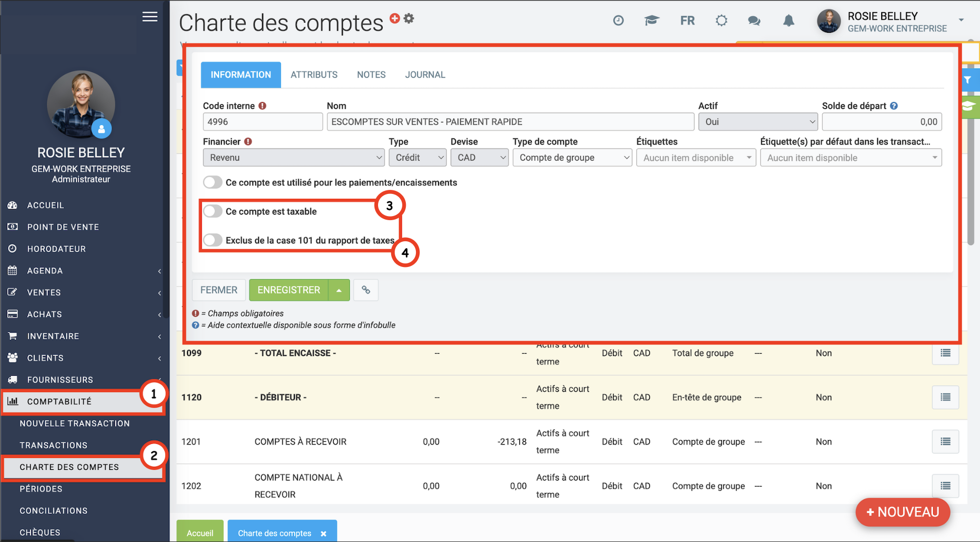This screenshot has width=980, height=542.
Task: Open the Journal tab
Action: pyautogui.click(x=424, y=75)
